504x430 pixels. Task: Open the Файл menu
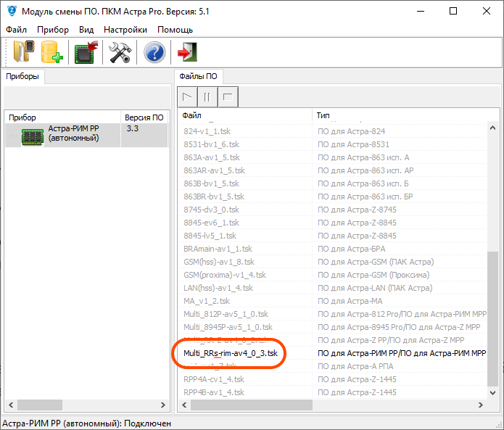(17, 30)
